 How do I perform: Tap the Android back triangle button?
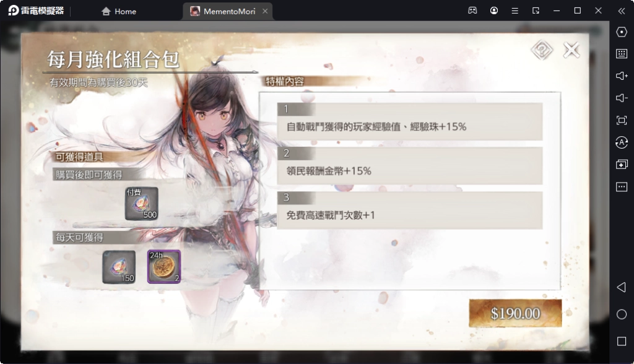(x=622, y=287)
